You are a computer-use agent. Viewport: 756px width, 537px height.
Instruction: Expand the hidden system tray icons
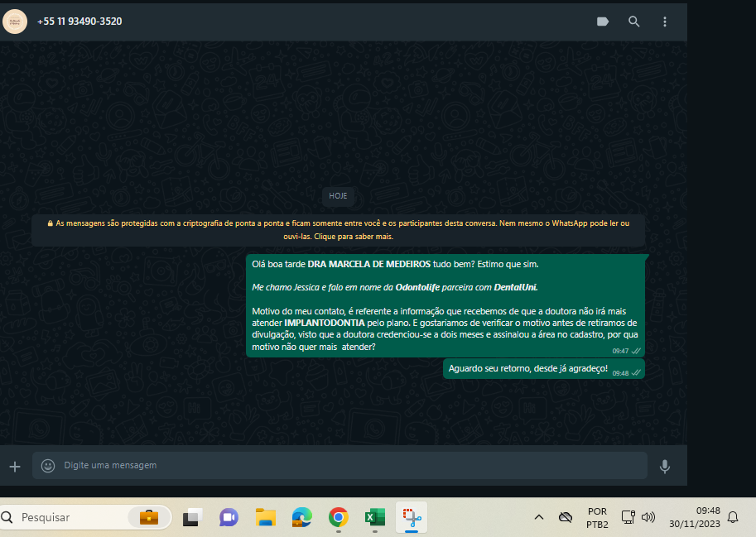pos(539,517)
